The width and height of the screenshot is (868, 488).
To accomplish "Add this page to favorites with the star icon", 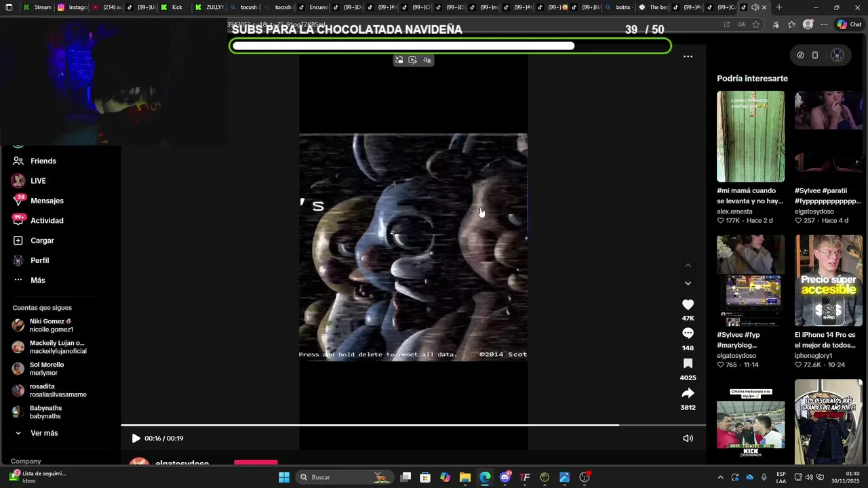I will pos(756,24).
